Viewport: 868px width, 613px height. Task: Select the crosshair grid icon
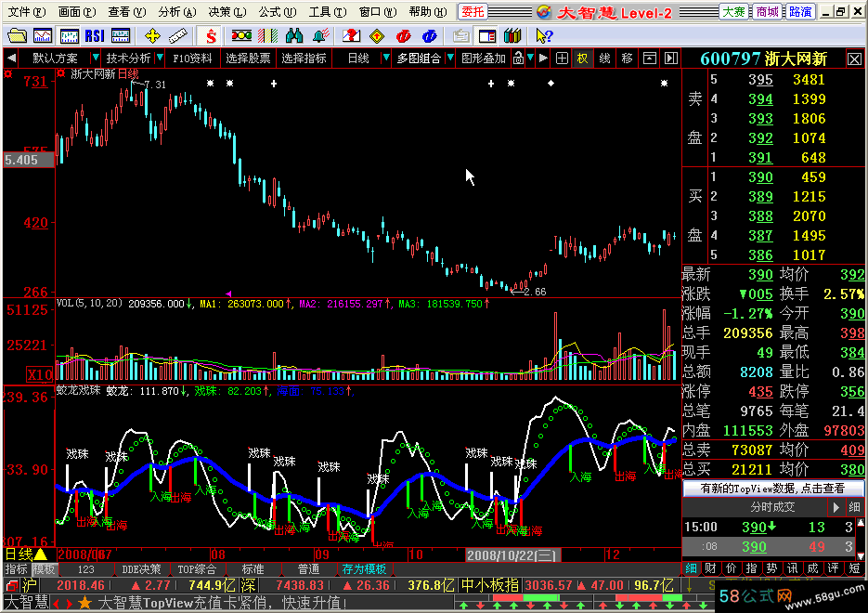[562, 58]
